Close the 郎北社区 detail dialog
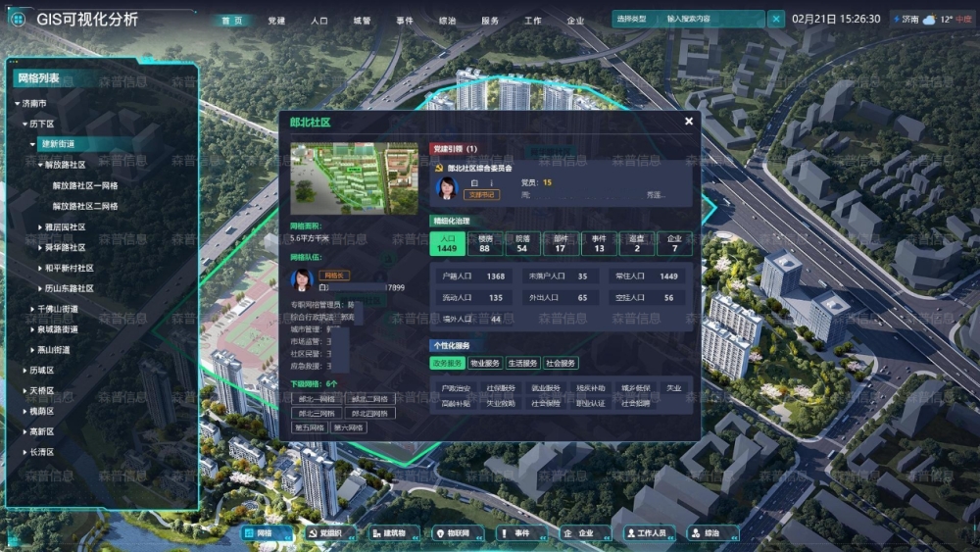980x552 pixels. pyautogui.click(x=689, y=122)
